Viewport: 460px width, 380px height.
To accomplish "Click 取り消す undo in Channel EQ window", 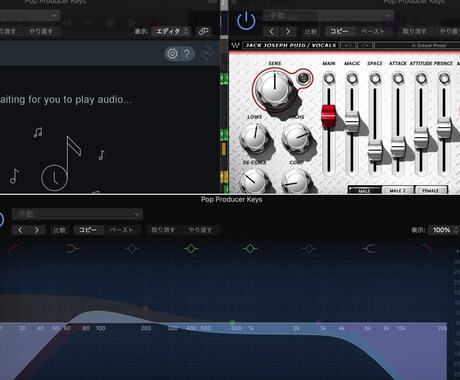I will coord(163,230).
